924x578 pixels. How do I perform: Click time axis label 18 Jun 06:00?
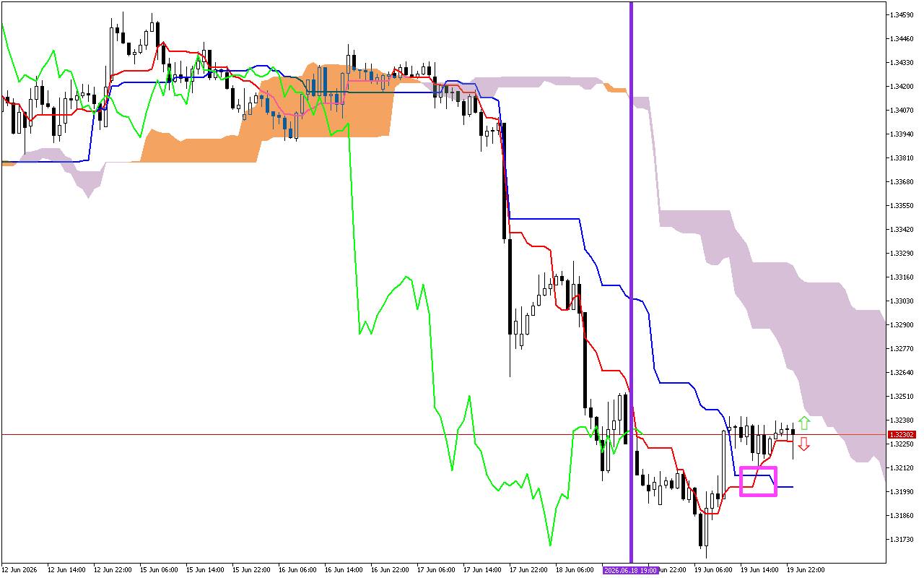click(x=574, y=570)
